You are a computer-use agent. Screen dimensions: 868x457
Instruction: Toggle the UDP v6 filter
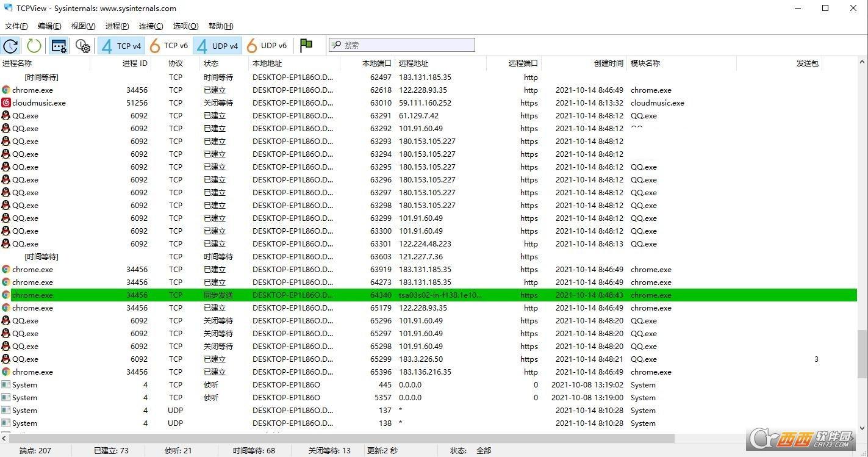click(x=266, y=46)
